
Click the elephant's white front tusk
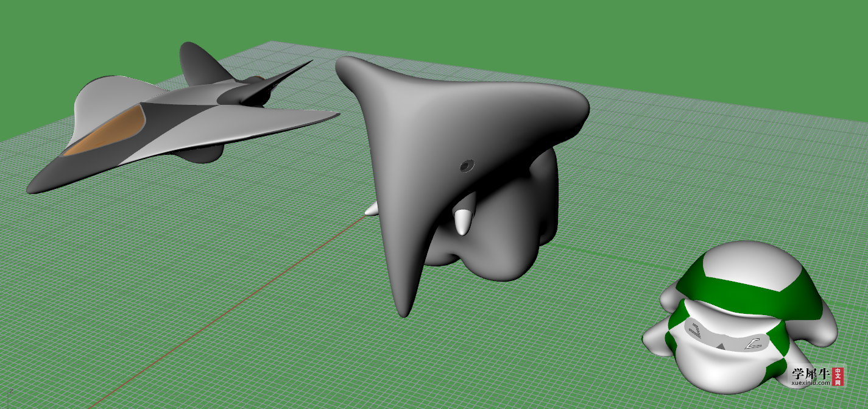click(464, 222)
